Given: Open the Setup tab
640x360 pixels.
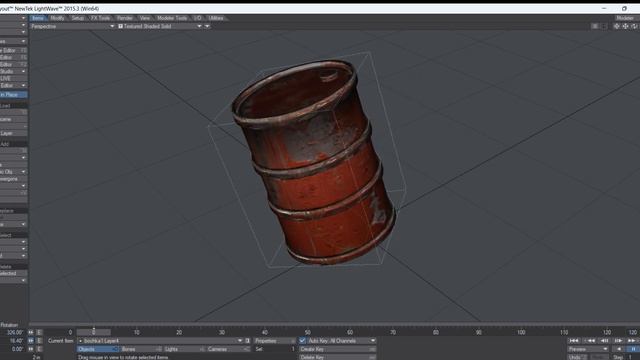Looking at the screenshot, I should [x=78, y=18].
